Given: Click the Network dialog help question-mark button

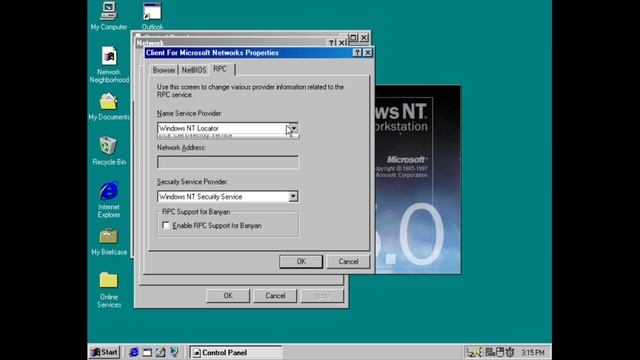Looking at the screenshot, I should point(332,42).
